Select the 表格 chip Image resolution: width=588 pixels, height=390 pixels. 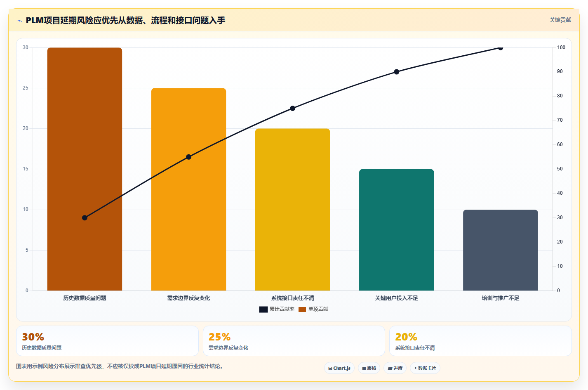[369, 368]
